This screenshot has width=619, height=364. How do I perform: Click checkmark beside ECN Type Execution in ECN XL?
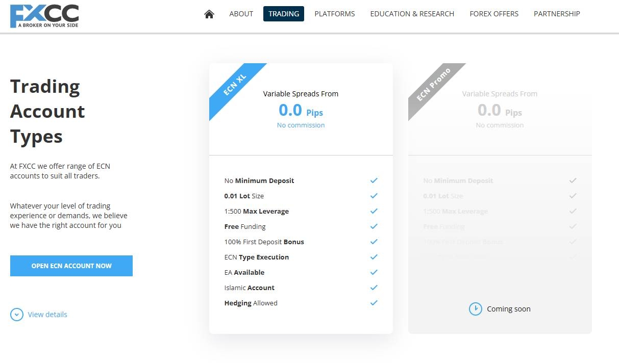[x=374, y=257]
